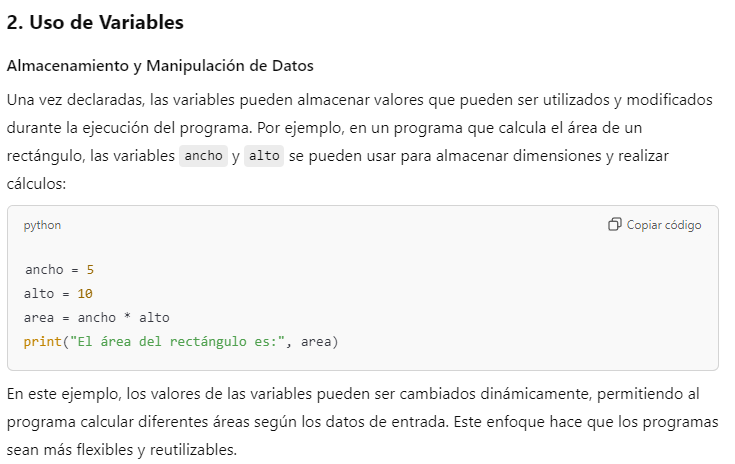This screenshot has height=464, width=735.
Task: Click the copy icon in the code block header
Action: point(614,225)
